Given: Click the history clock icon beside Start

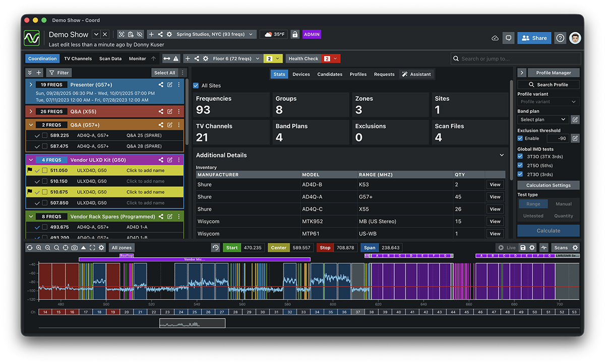Looking at the screenshot, I should (216, 248).
